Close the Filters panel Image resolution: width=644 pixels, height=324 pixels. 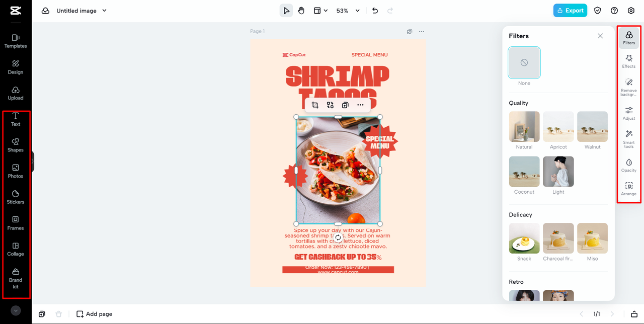(600, 36)
